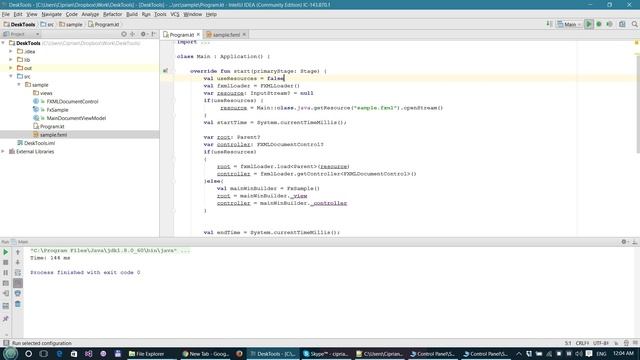The image size is (640, 360).
Task: Open Search Everywhere magnifier
Action: tap(635, 24)
